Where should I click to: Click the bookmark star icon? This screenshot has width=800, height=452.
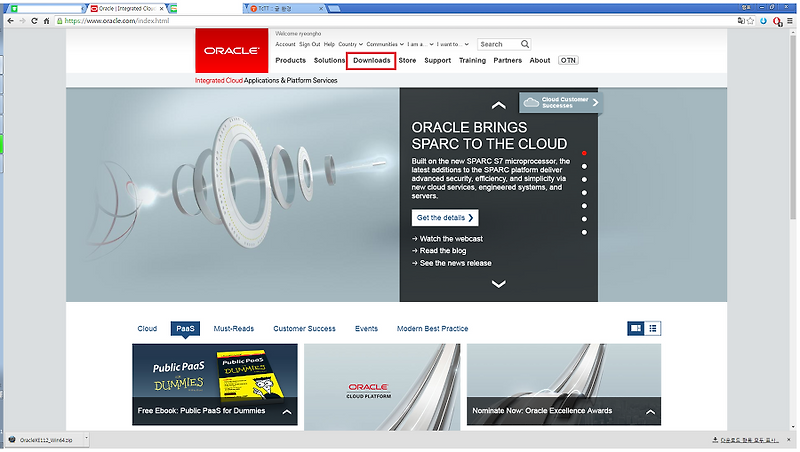(x=751, y=21)
